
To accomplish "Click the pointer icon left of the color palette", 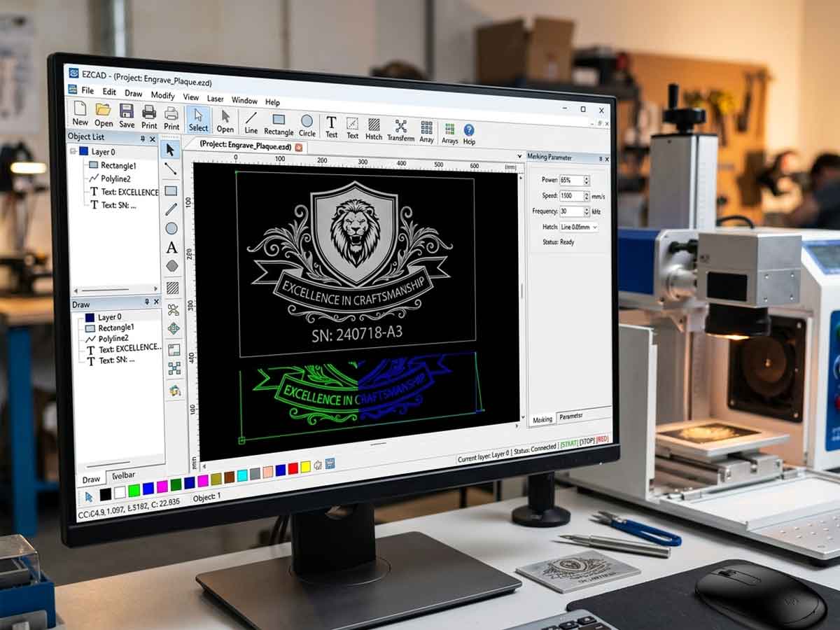I will tap(89, 496).
